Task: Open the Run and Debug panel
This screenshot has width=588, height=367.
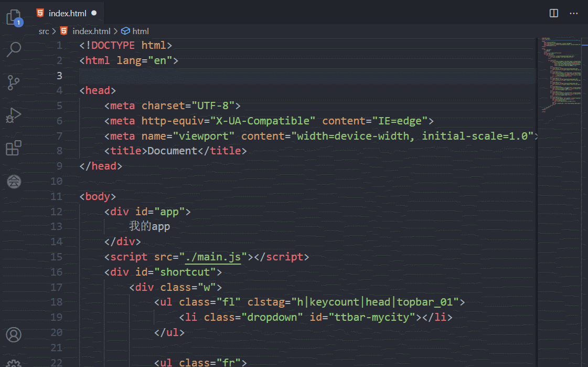Action: pyautogui.click(x=13, y=116)
